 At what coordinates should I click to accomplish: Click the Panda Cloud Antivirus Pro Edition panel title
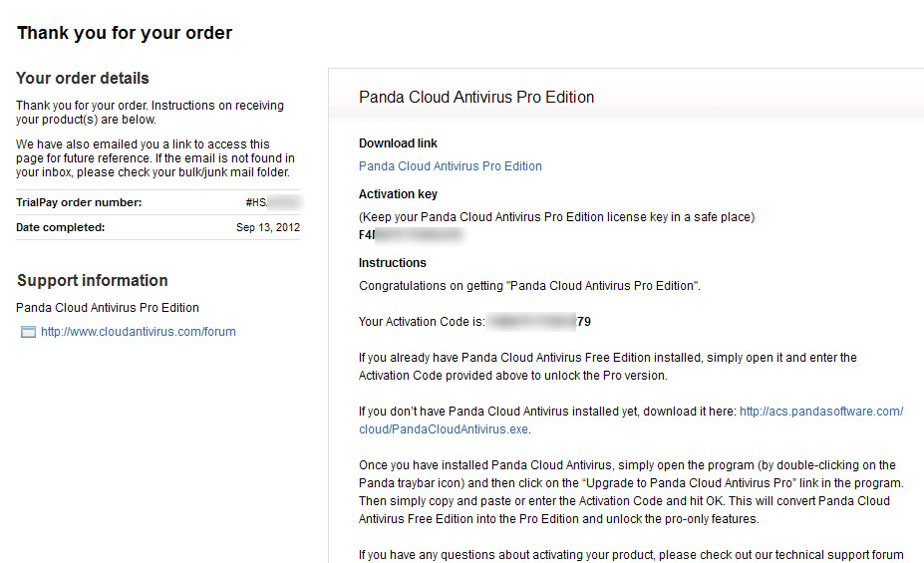(476, 98)
